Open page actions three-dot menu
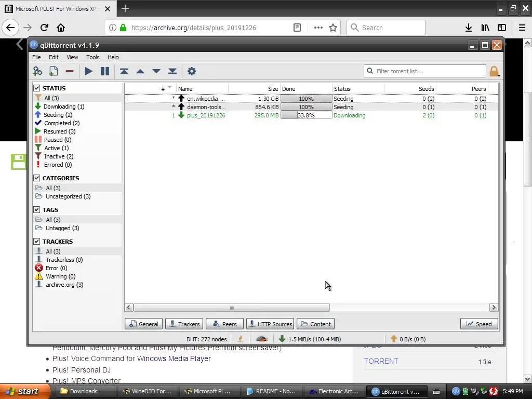This screenshot has width=532, height=399. pyautogui.click(x=318, y=28)
